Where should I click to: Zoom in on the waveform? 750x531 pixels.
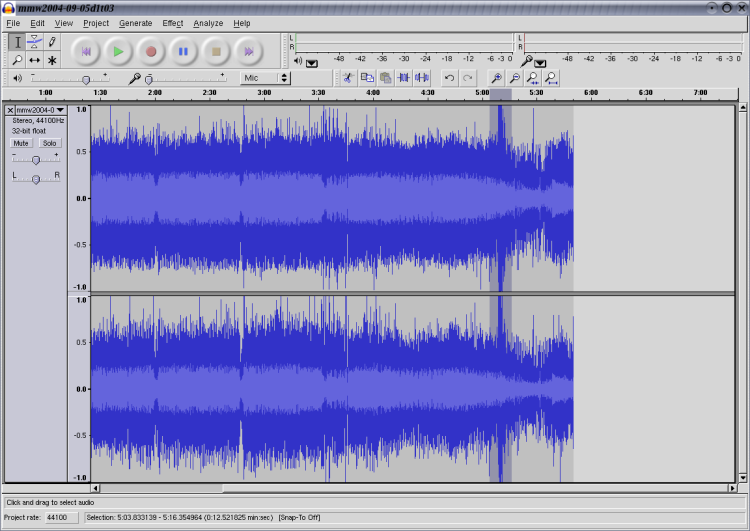pyautogui.click(x=496, y=77)
